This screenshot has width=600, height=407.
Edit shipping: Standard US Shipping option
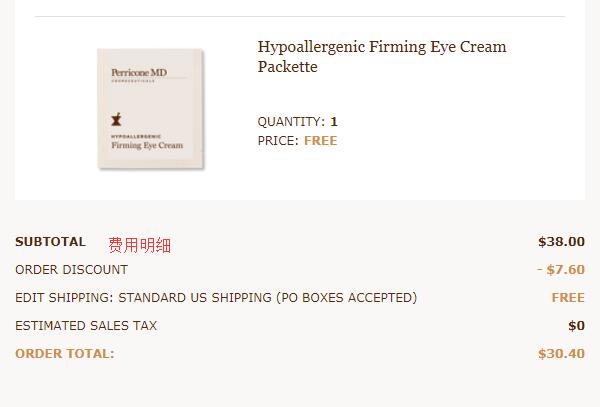point(216,298)
